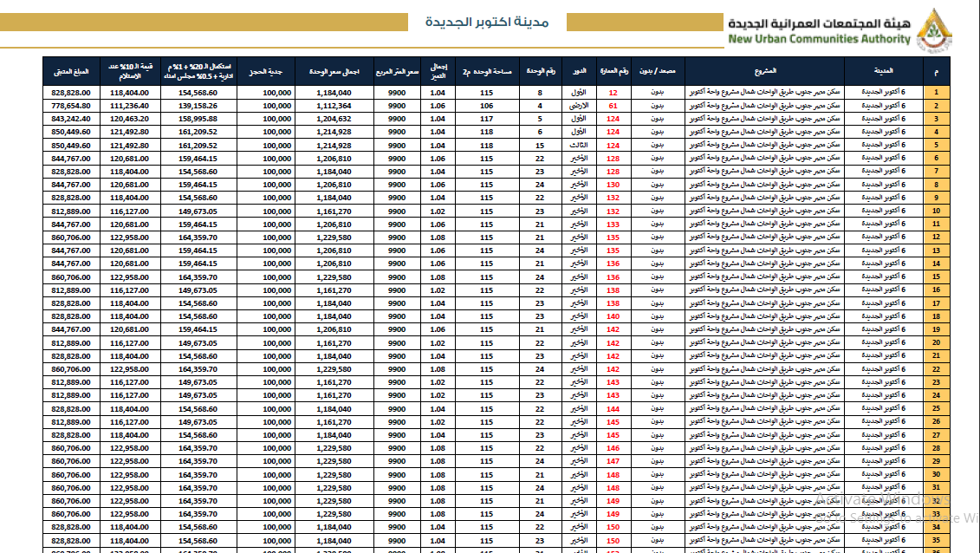The height and width of the screenshot is (553, 980).
Task: Click building number 130 in row 8
Action: click(613, 185)
